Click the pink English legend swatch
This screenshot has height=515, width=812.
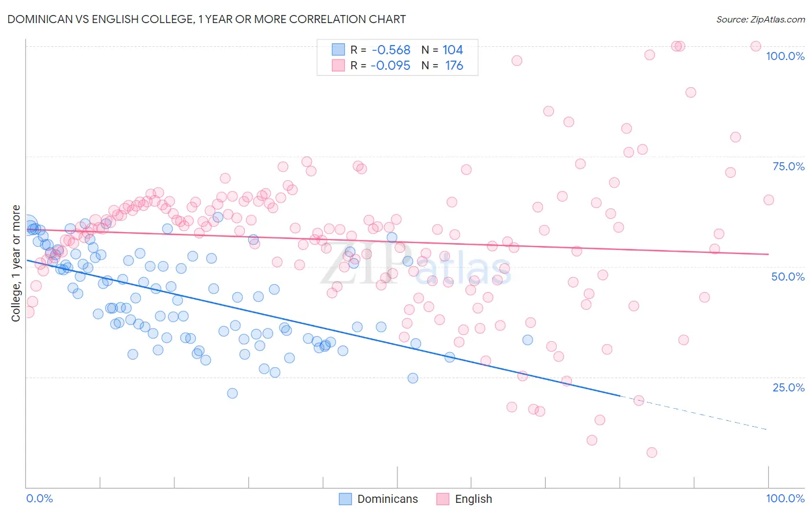[443, 499]
